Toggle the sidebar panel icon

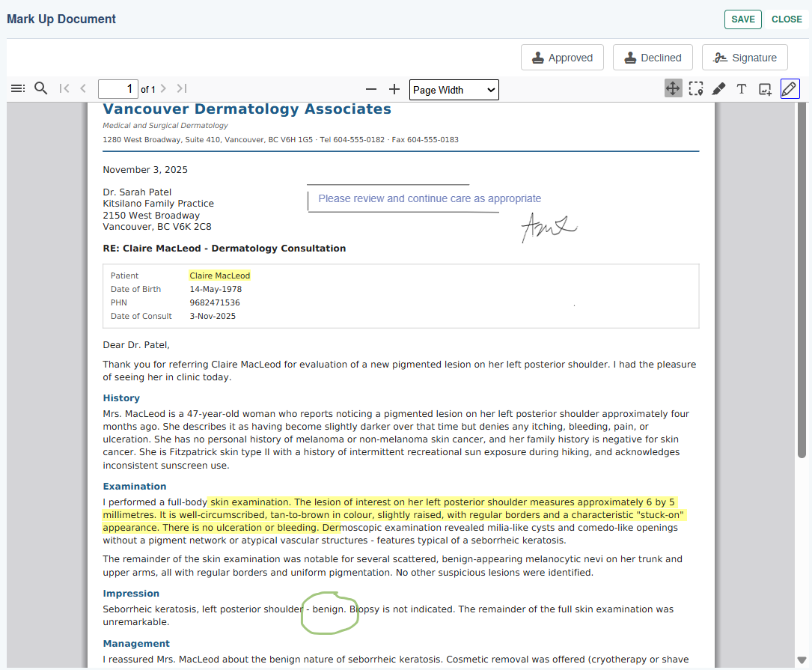tap(18, 88)
